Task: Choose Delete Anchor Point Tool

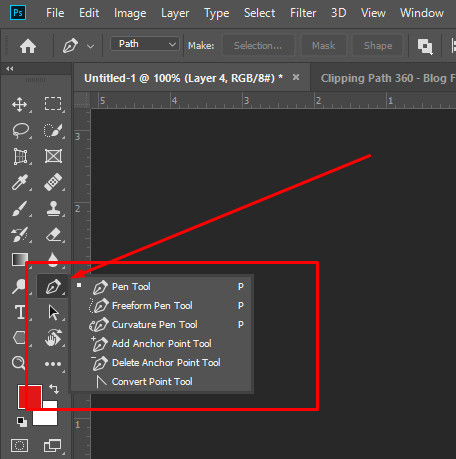Action: 161,363
